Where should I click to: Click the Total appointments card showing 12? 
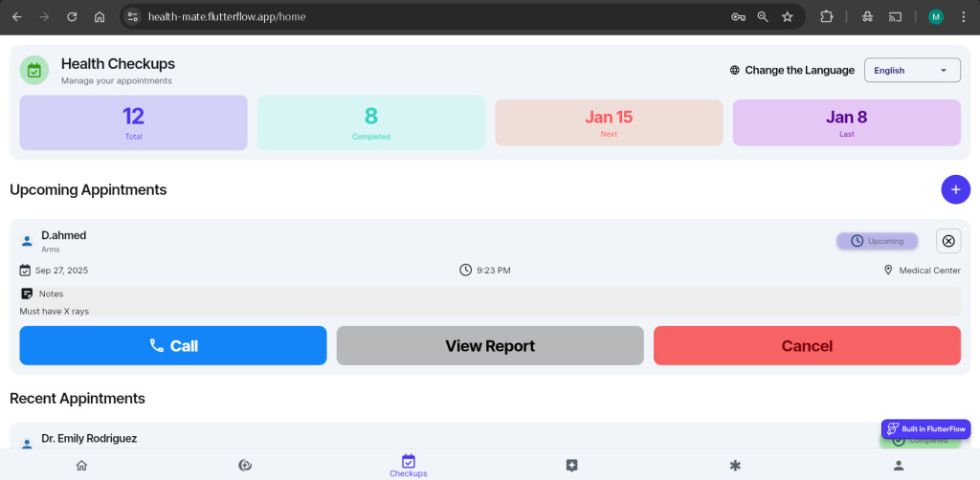click(133, 122)
